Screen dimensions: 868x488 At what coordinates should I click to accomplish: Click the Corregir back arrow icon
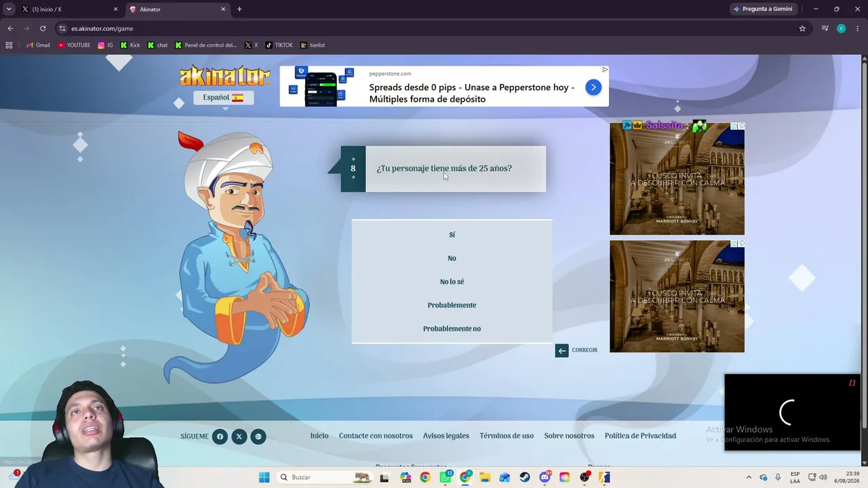561,350
